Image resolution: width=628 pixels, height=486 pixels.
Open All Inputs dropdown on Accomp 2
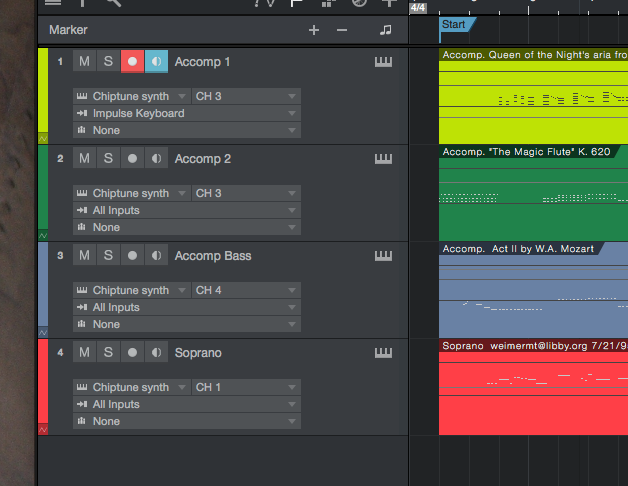(x=187, y=210)
